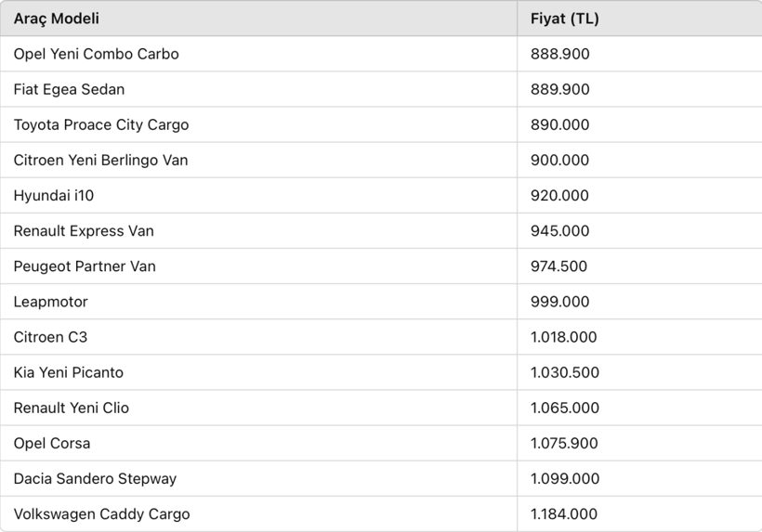The image size is (762, 532).
Task: Click the Hyundai i10 model cell
Action: click(54, 195)
